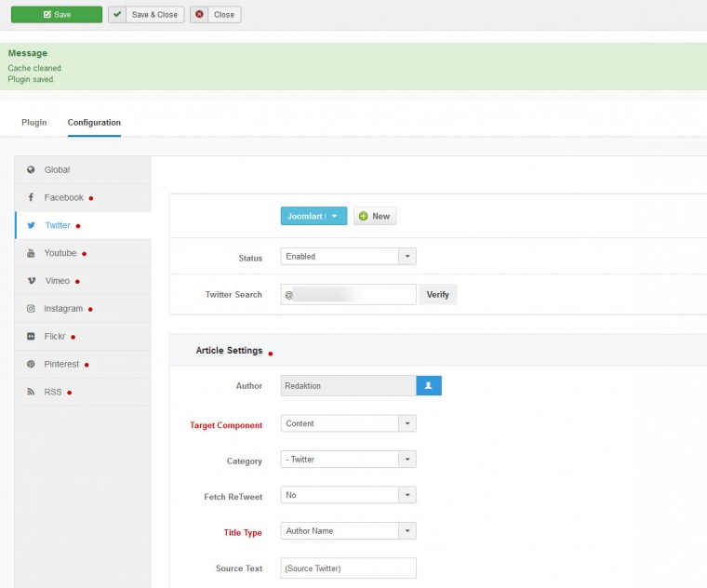The height and width of the screenshot is (588, 707).
Task: Expand the Fetch ReTweet dropdown
Action: point(348,496)
